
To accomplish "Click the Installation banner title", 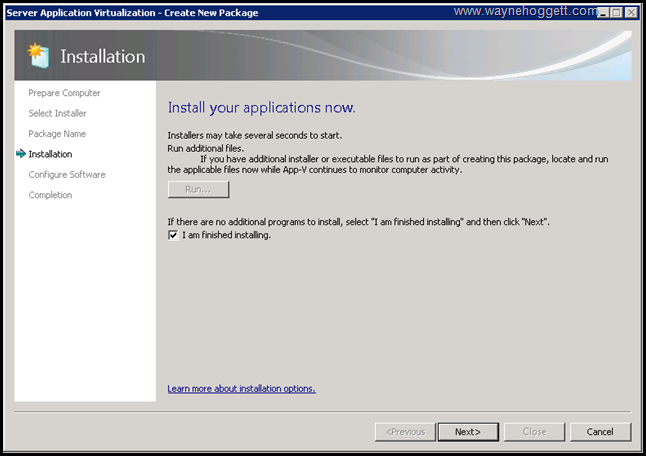I will point(103,56).
